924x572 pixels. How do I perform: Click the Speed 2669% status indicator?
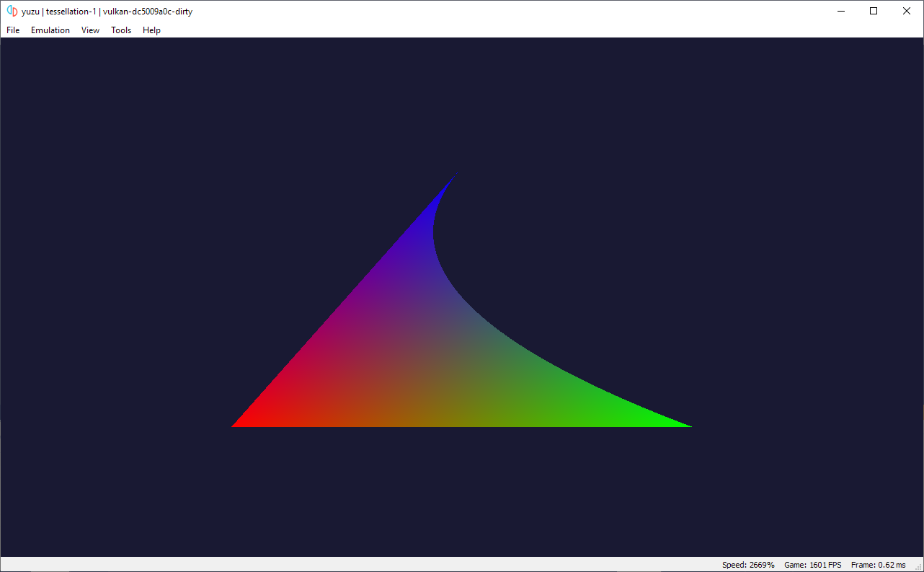(748, 565)
